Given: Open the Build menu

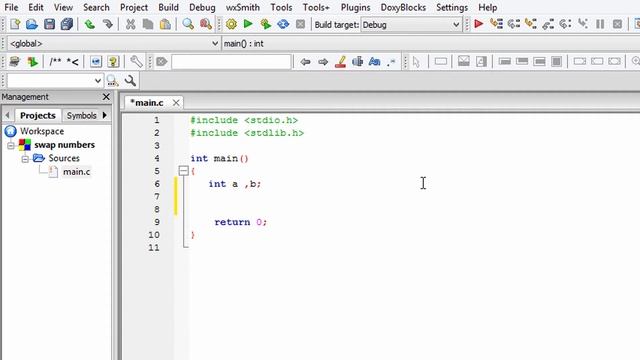Looking at the screenshot, I should pos(169,7).
